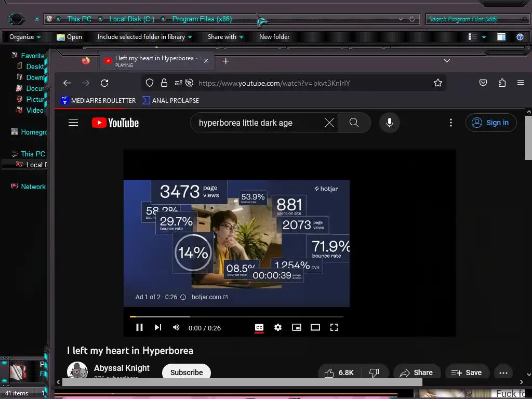Click This PC breadcrumb in address bar

coord(79,19)
